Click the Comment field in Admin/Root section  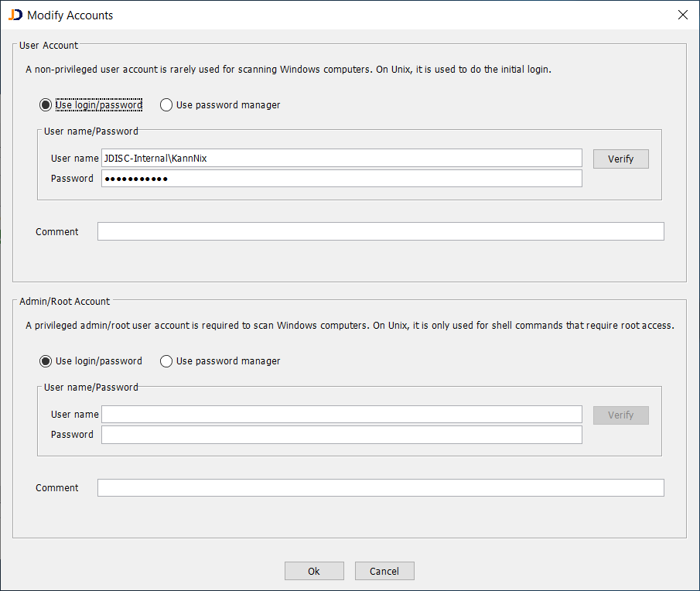[381, 487]
